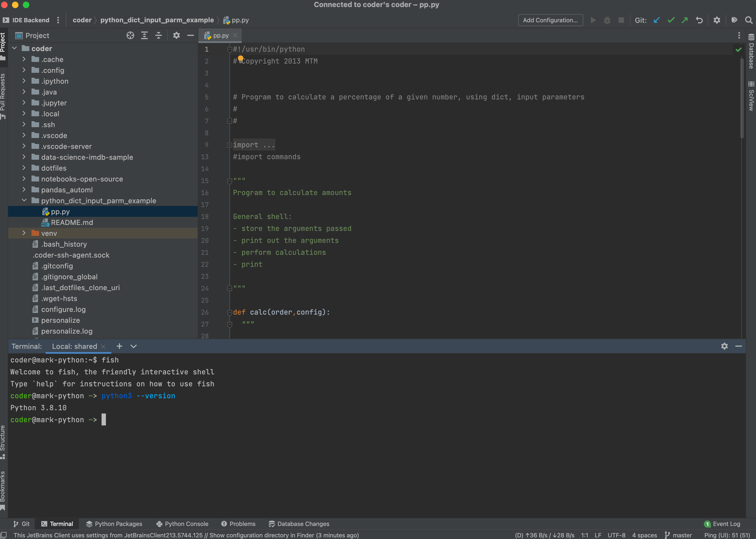
Task: Click the Run button to execute script
Action: click(593, 20)
